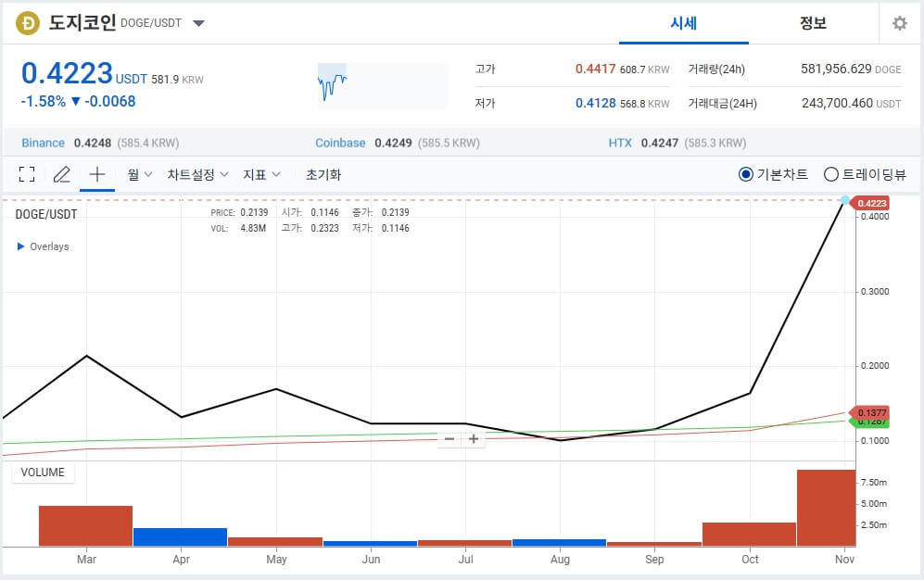Open the 월 interval dropdown
This screenshot has height=580, width=924.
[x=140, y=174]
